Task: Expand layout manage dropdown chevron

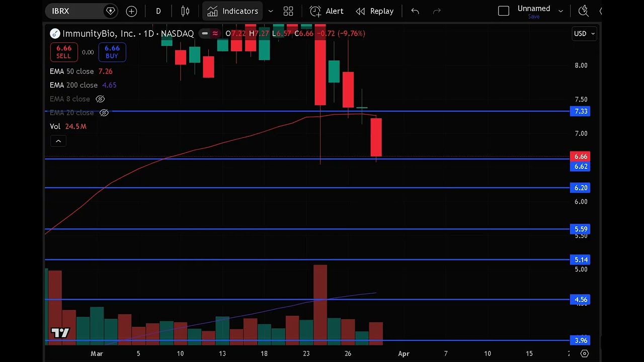Action: (x=561, y=11)
